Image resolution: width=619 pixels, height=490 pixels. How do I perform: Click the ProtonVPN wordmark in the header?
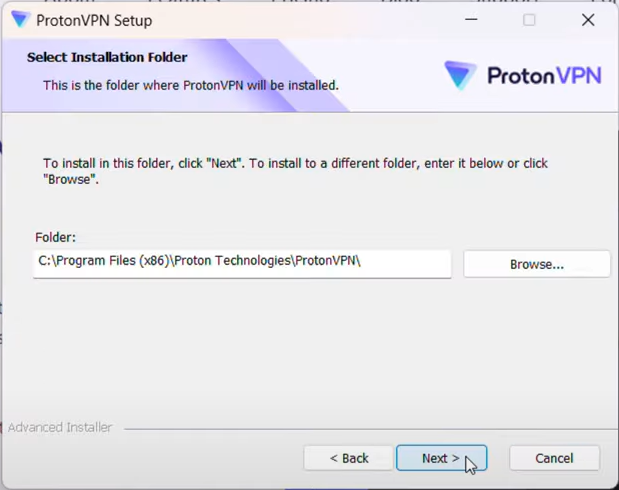(544, 75)
